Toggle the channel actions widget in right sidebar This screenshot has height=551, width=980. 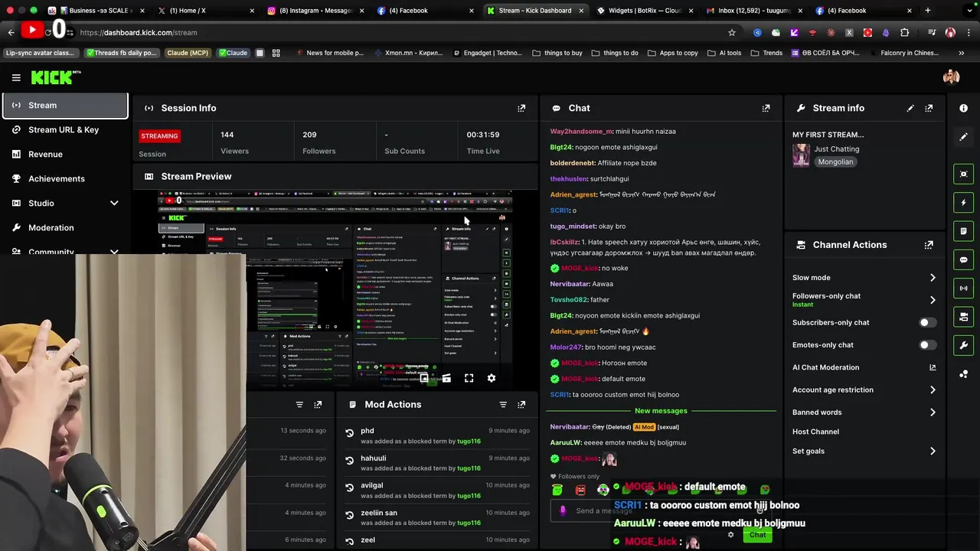click(963, 317)
